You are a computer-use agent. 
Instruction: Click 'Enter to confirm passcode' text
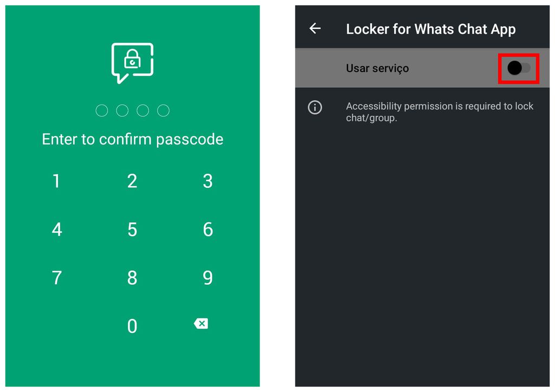click(132, 139)
